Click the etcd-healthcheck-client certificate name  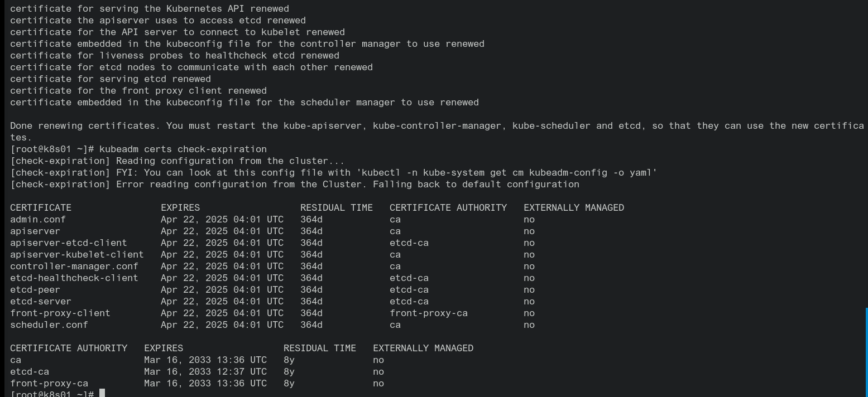[74, 278]
